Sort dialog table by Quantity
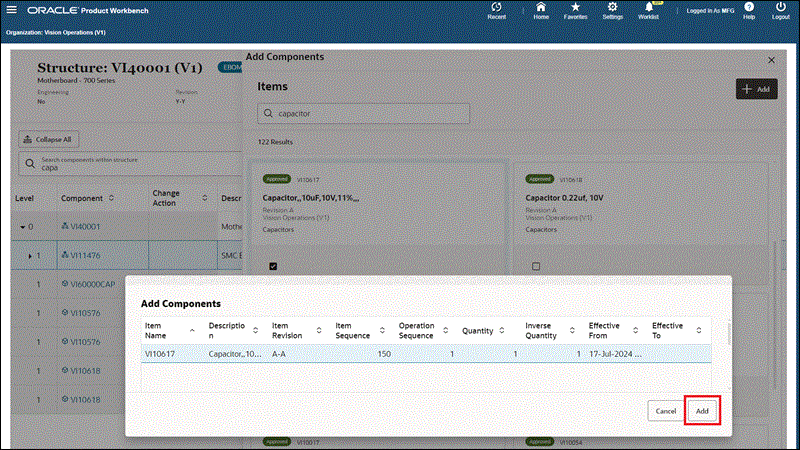The image size is (800, 450). (502, 331)
